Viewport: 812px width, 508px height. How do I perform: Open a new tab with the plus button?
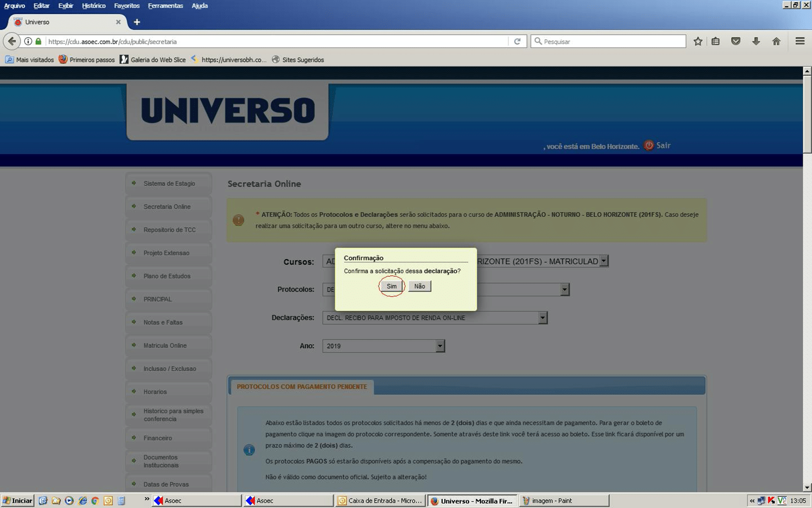pyautogui.click(x=137, y=22)
